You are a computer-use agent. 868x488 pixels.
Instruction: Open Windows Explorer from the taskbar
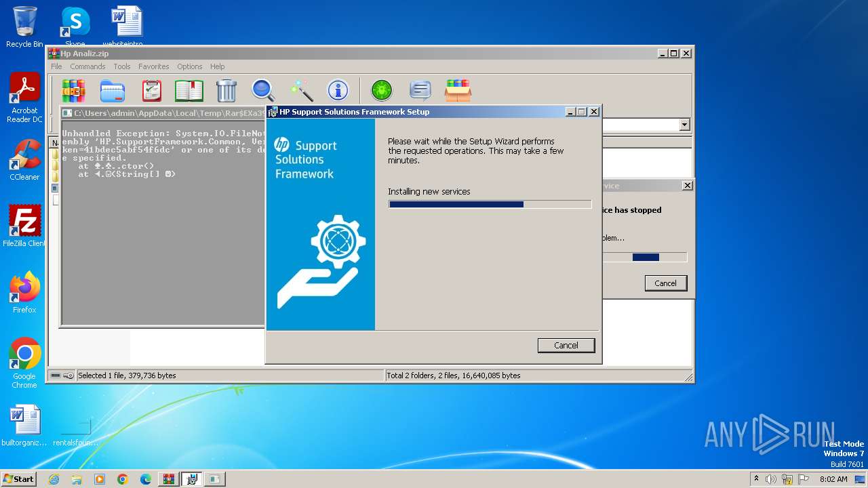click(77, 479)
